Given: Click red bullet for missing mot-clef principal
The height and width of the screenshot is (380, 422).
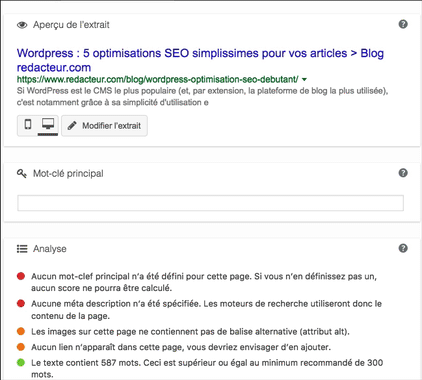Looking at the screenshot, I should click(21, 276).
